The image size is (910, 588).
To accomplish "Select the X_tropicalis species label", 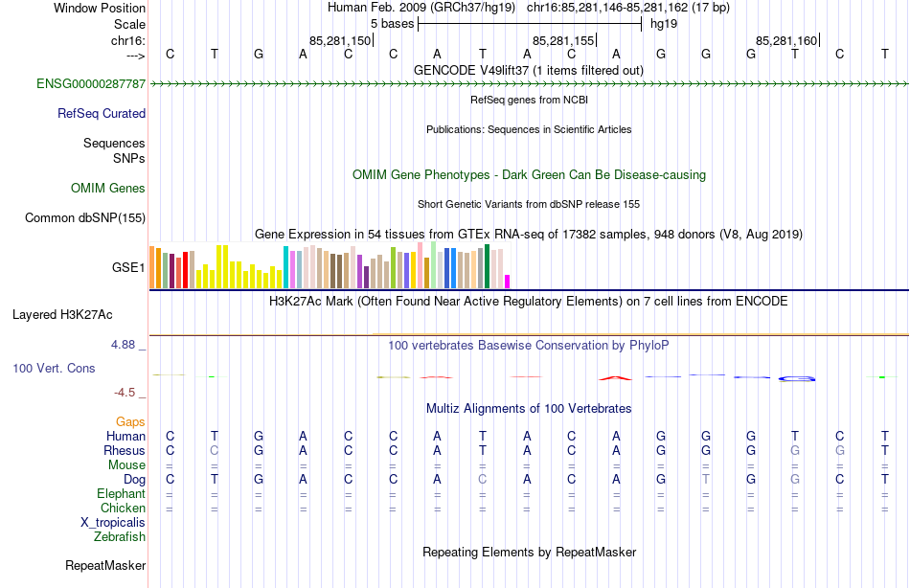I will 113,523.
